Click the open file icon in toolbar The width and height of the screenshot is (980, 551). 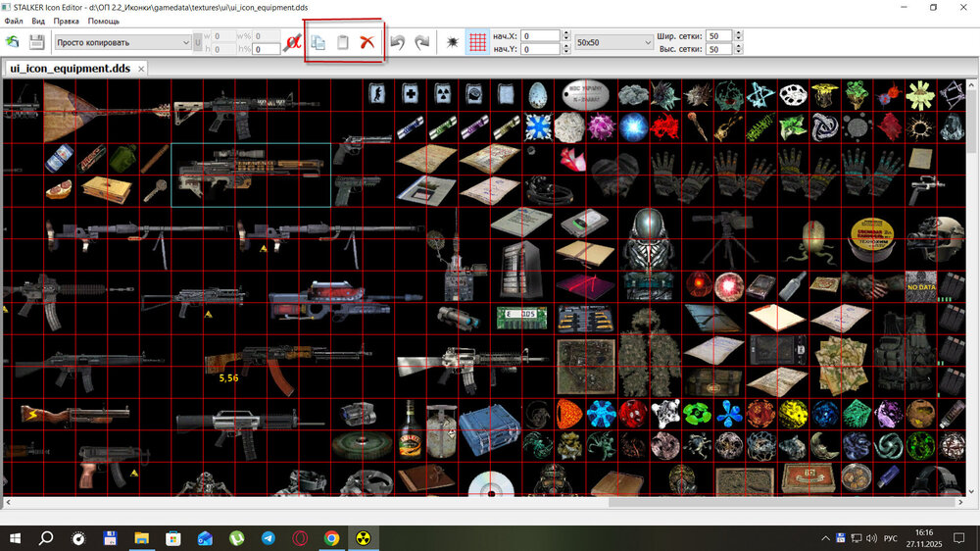[x=13, y=42]
